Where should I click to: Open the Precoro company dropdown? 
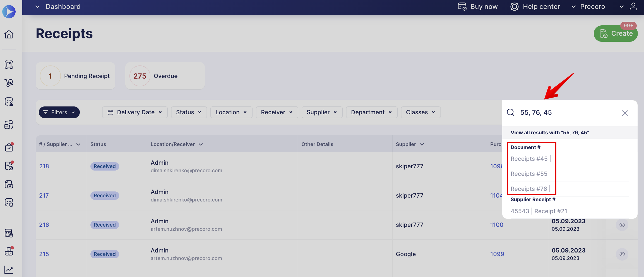[x=588, y=7]
